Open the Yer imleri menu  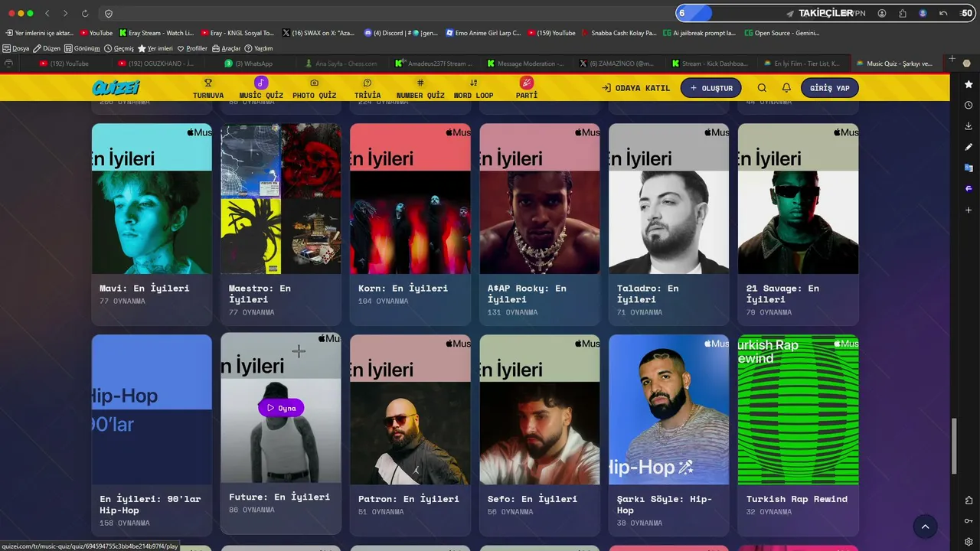155,48
